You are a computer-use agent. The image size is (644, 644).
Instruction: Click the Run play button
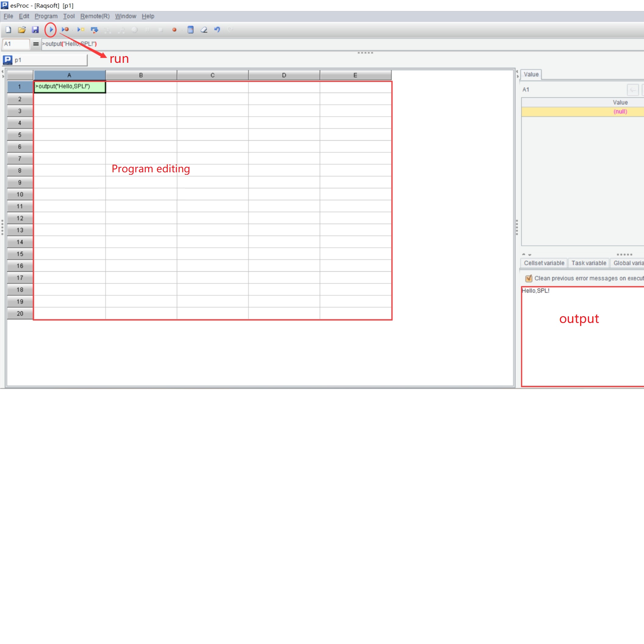coord(51,30)
